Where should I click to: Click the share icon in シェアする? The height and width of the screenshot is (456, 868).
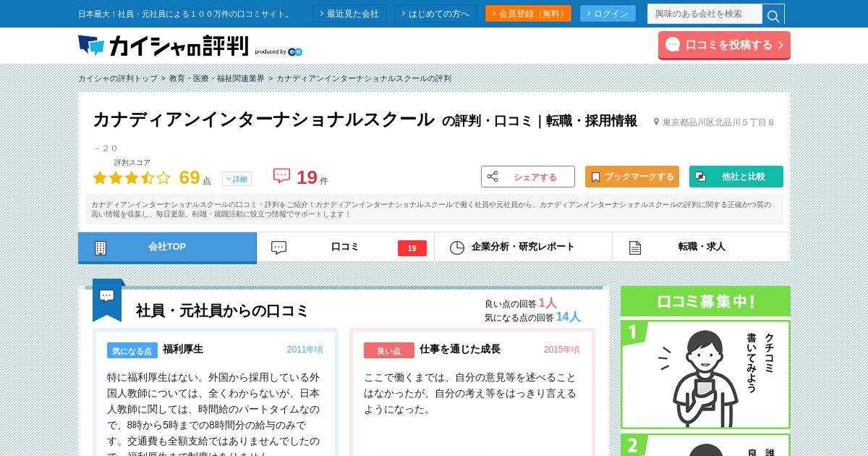coord(493,177)
